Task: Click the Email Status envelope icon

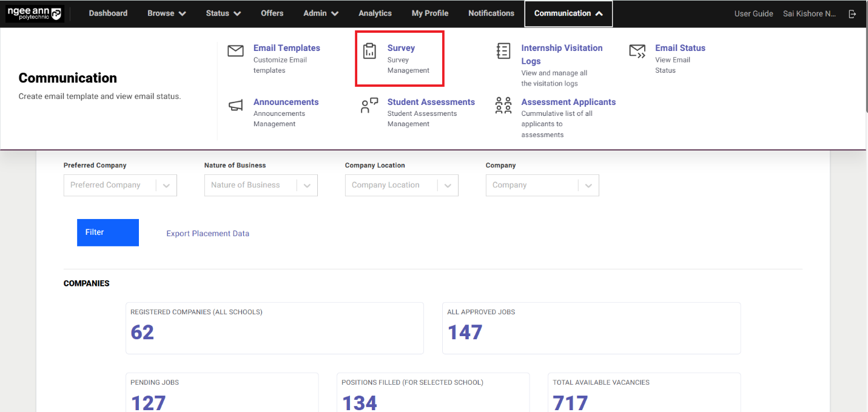Action: pyautogui.click(x=637, y=51)
